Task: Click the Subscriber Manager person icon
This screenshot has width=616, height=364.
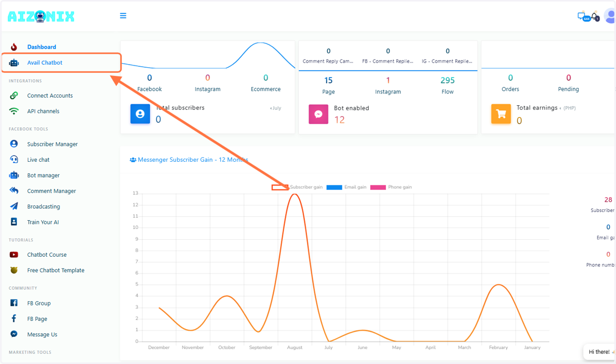Action: [x=14, y=144]
